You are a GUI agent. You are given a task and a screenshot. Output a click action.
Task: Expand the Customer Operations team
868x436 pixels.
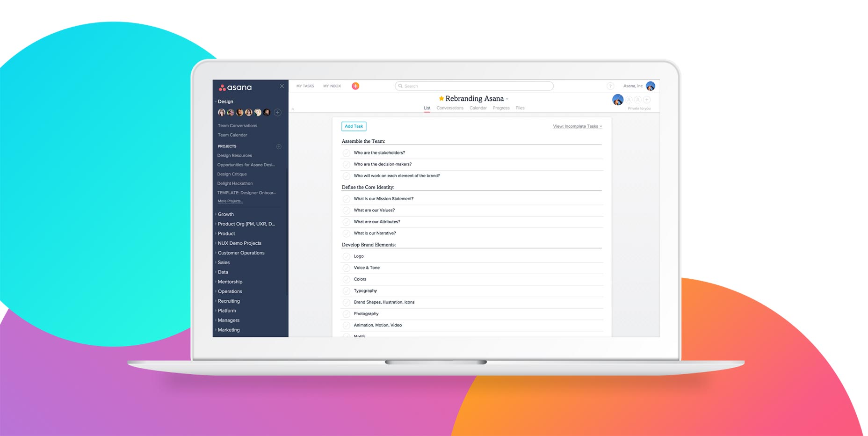coord(216,253)
